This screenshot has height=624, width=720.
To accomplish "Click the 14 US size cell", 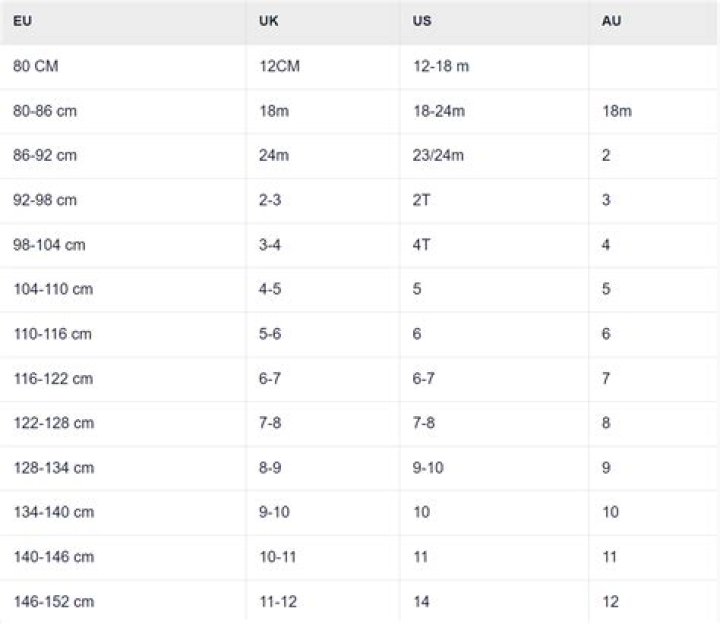I will 421,602.
